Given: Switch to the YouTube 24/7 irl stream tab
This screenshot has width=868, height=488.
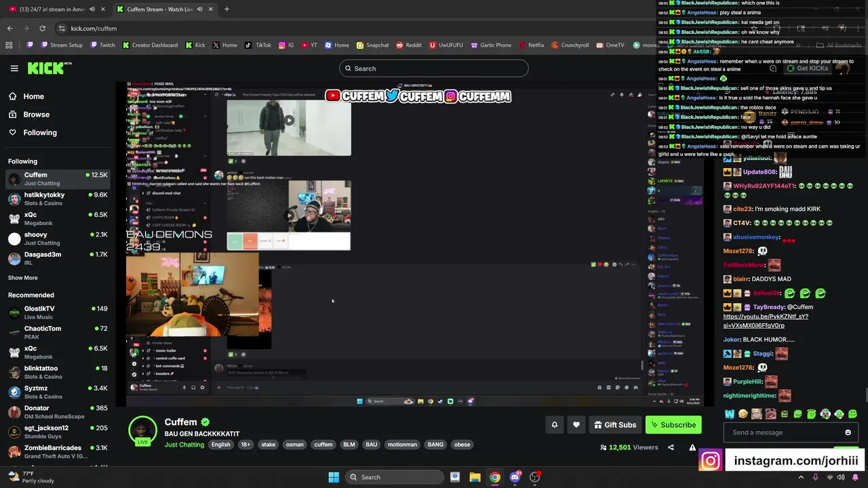Looking at the screenshot, I should pyautogui.click(x=58, y=9).
